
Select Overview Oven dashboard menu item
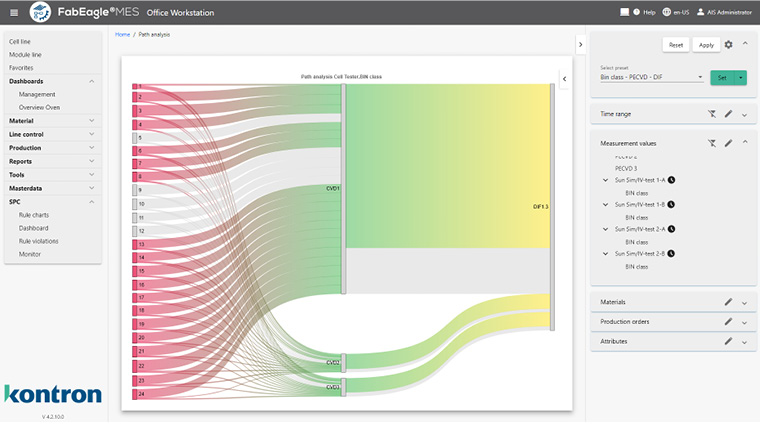point(39,107)
